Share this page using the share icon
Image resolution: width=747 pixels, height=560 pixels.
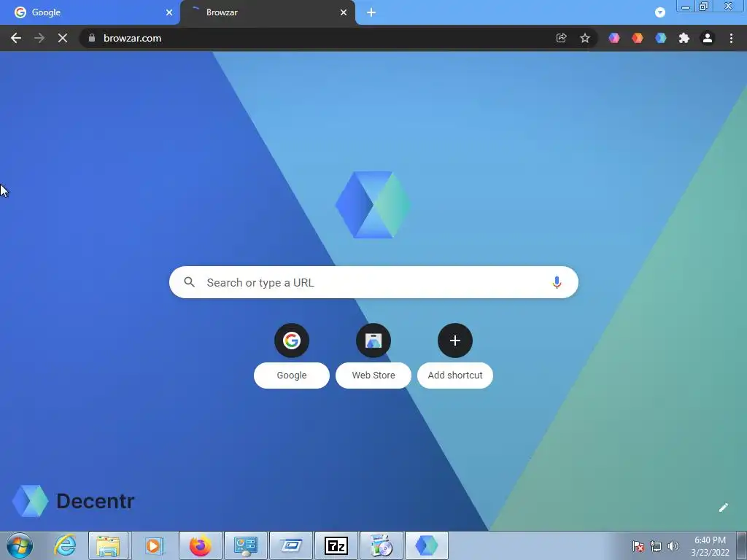pyautogui.click(x=561, y=38)
